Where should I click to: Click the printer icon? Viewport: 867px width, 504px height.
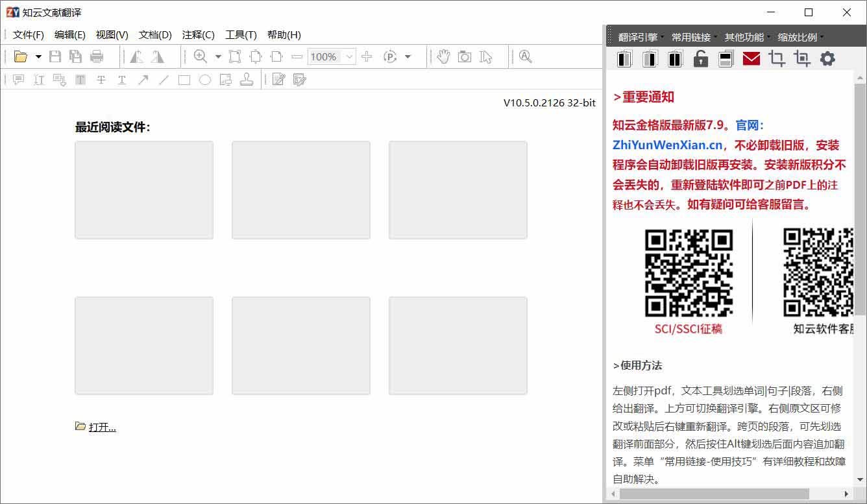coord(97,56)
